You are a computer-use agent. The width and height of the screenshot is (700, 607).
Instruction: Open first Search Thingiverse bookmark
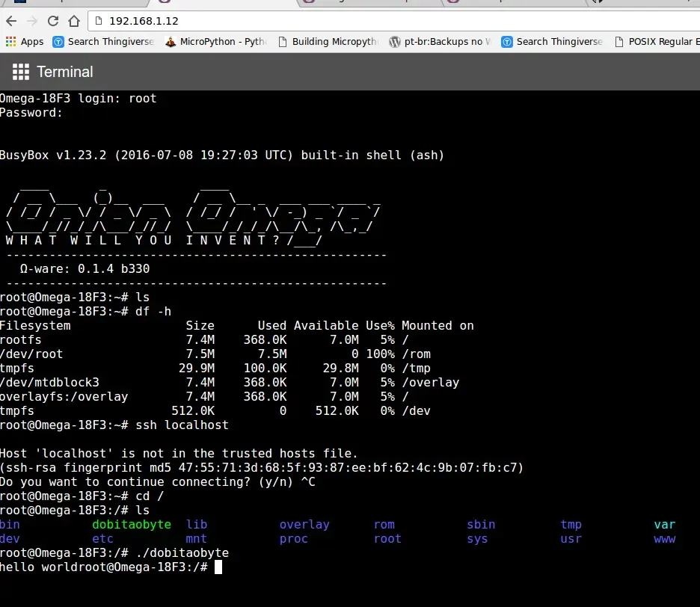click(x=103, y=42)
